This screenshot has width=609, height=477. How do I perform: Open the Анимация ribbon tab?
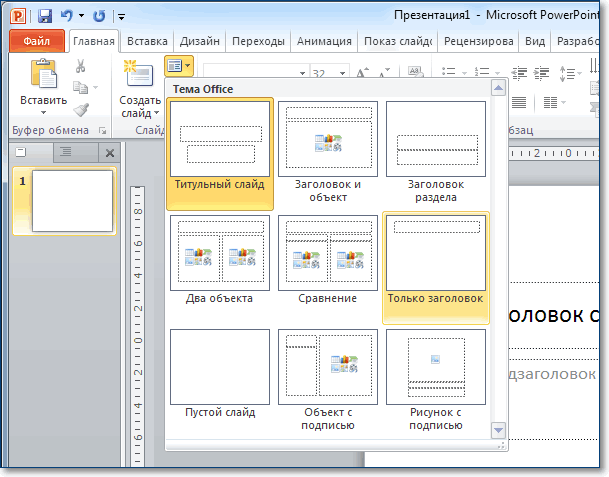tap(324, 41)
